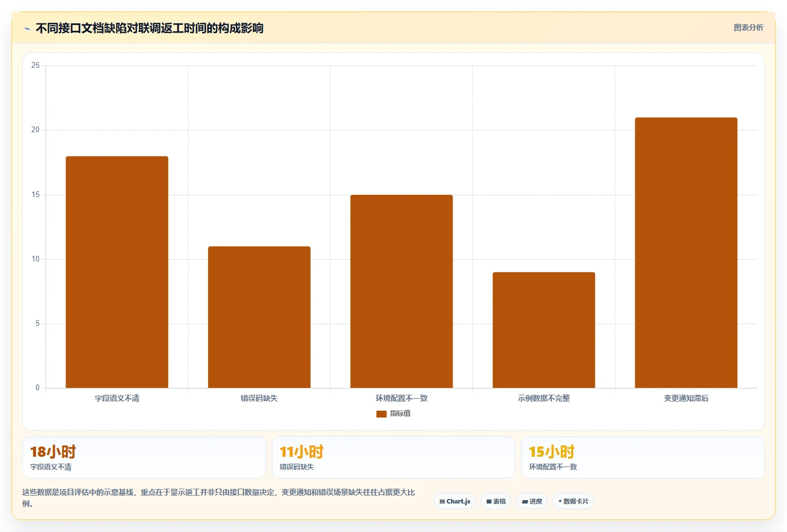Click the star icon in 数据卡片 tag

click(x=560, y=501)
